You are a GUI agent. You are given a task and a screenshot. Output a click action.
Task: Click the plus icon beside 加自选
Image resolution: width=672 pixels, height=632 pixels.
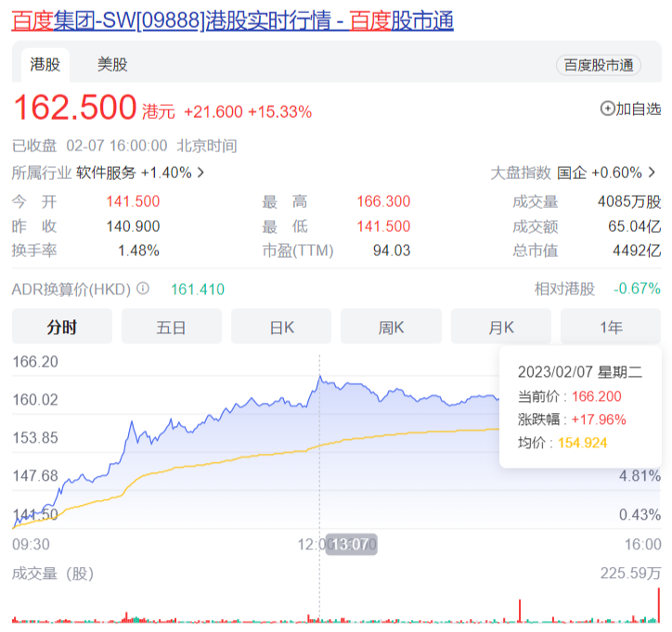[x=608, y=109]
